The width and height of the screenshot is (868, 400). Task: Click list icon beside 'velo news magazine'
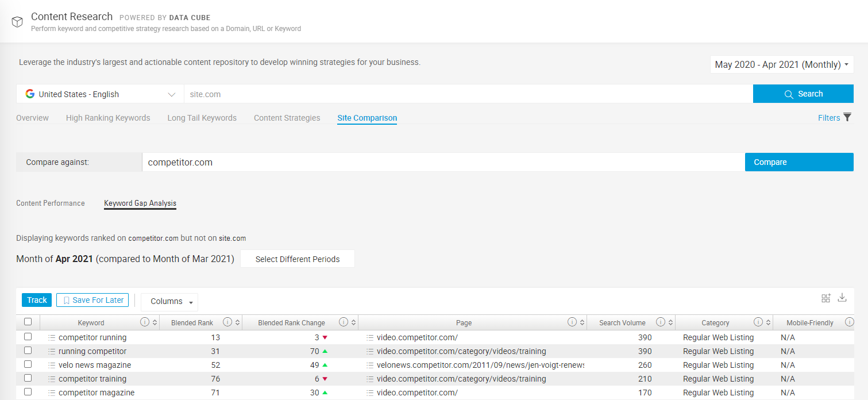(52, 366)
